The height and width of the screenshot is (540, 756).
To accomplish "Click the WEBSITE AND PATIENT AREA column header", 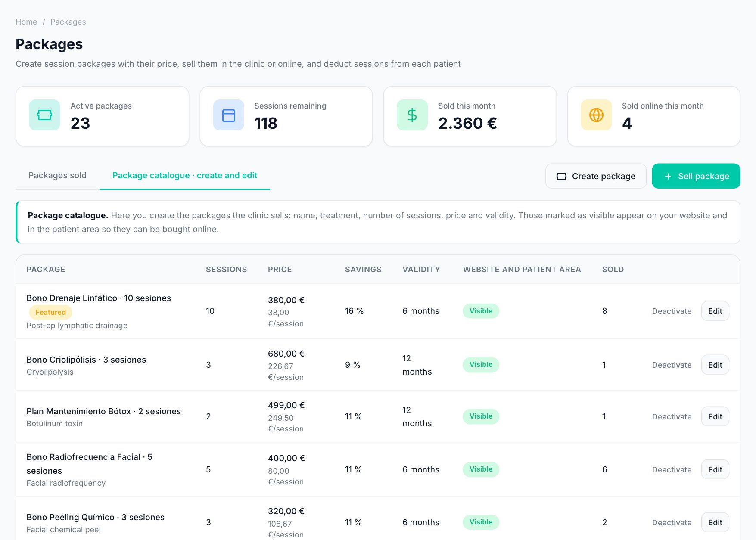I will click(522, 270).
